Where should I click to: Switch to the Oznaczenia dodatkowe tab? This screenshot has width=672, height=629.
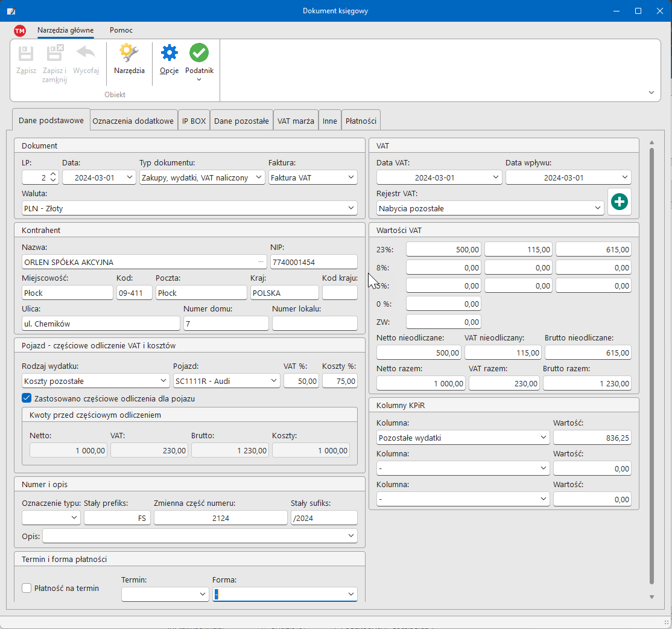click(133, 121)
